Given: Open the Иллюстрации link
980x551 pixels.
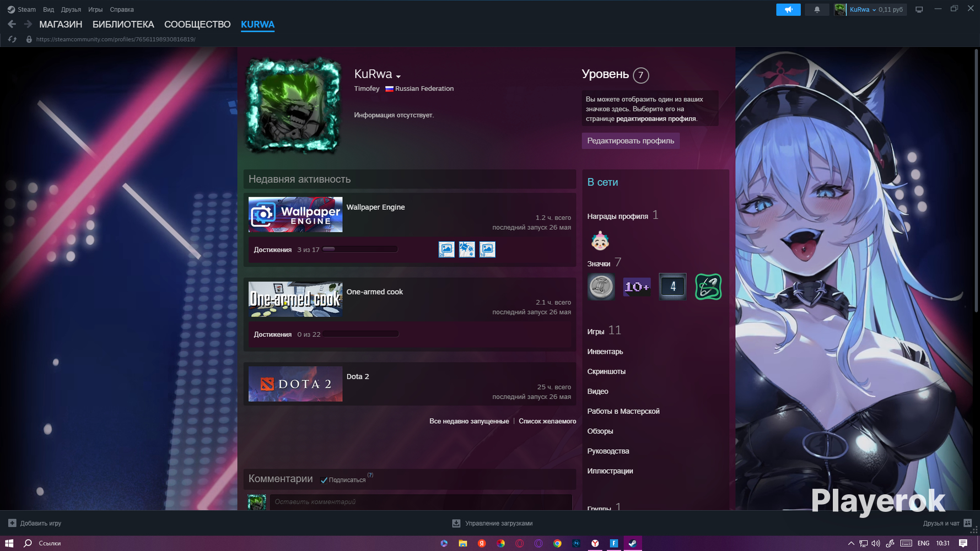Looking at the screenshot, I should coord(610,471).
